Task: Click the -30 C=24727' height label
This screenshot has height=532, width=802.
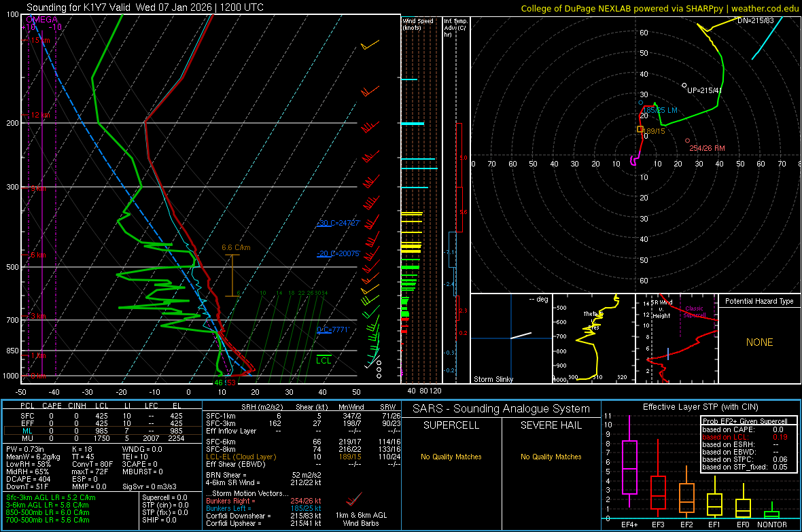Action: (x=339, y=223)
